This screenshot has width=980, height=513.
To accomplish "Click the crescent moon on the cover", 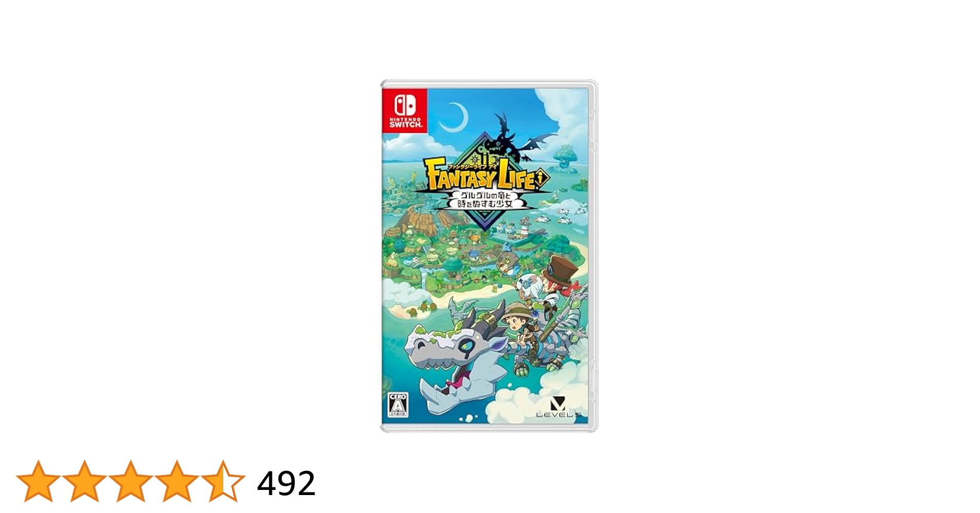I will pos(458,116).
